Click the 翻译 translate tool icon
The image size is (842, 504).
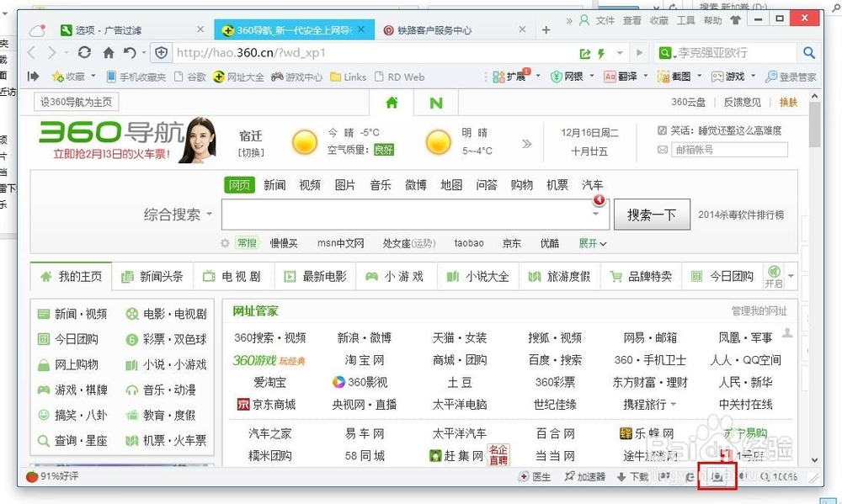click(x=610, y=77)
